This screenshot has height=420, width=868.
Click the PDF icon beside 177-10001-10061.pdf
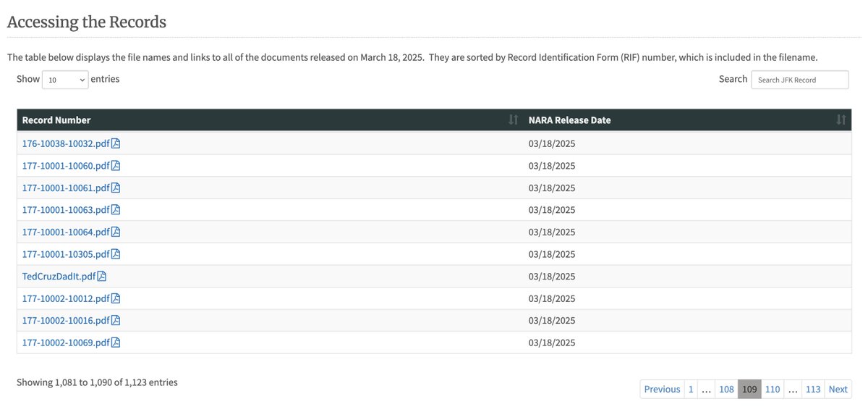(x=116, y=188)
